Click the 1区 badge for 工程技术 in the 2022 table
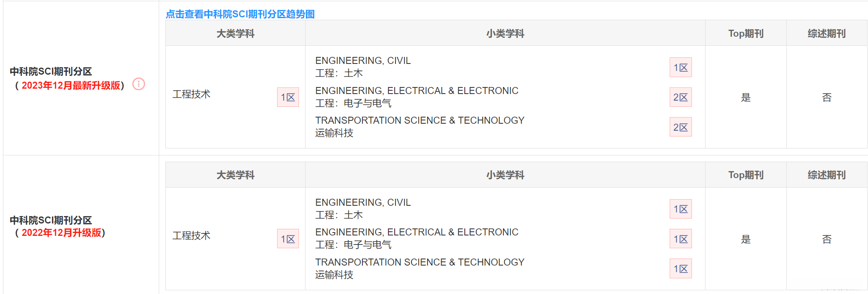Viewport: 868px width, 294px height. click(x=288, y=239)
